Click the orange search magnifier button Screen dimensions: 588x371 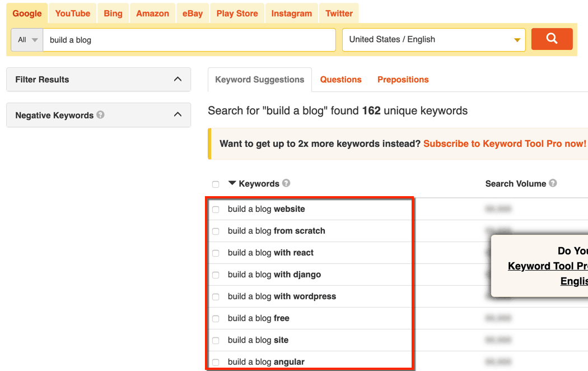(x=552, y=39)
